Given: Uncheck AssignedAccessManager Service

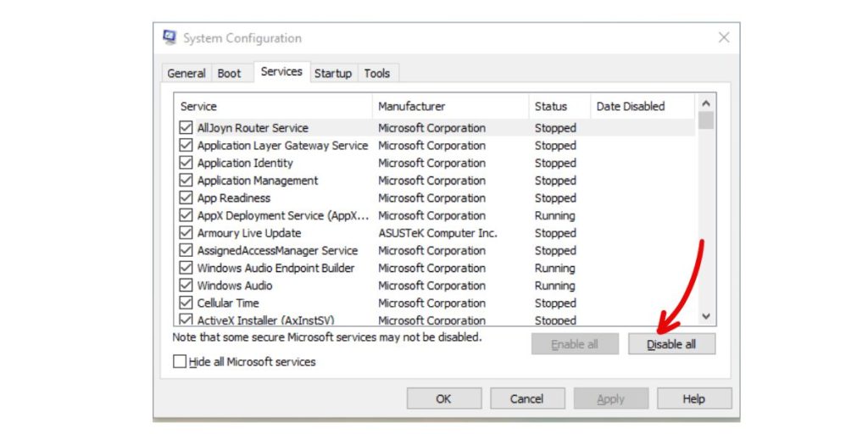Looking at the screenshot, I should (x=186, y=250).
